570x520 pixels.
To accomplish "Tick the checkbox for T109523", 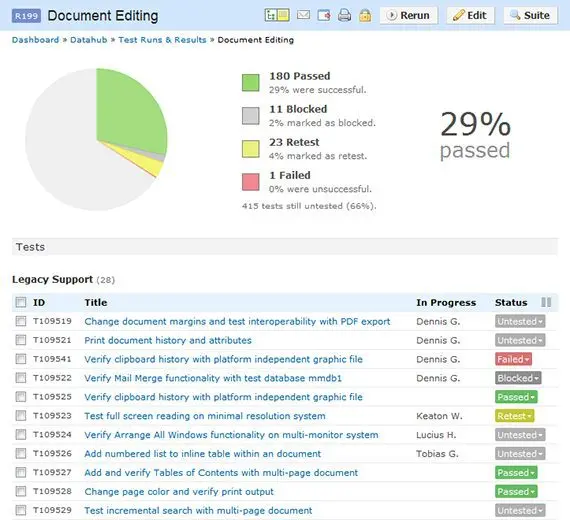I will pyautogui.click(x=21, y=416).
